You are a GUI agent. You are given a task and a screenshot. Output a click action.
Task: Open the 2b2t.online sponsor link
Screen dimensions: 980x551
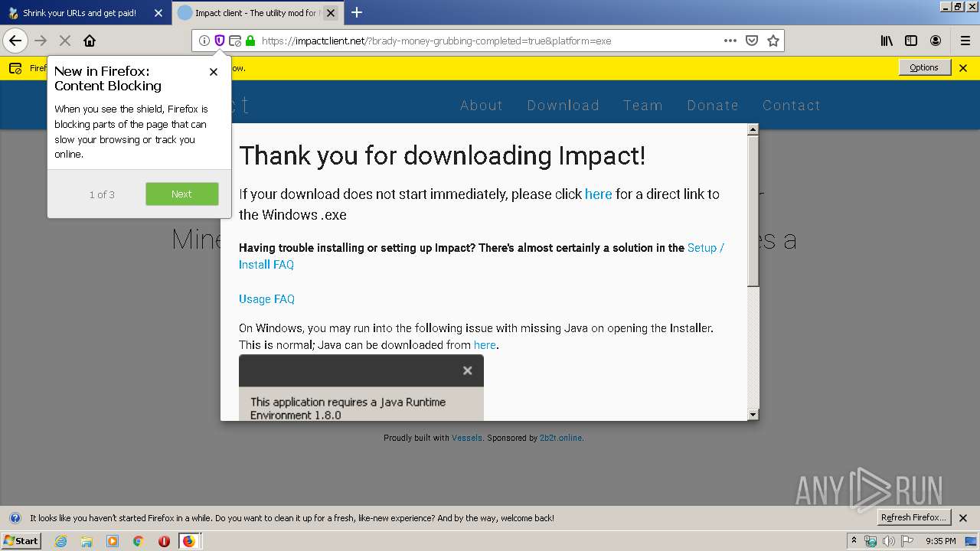(560, 439)
